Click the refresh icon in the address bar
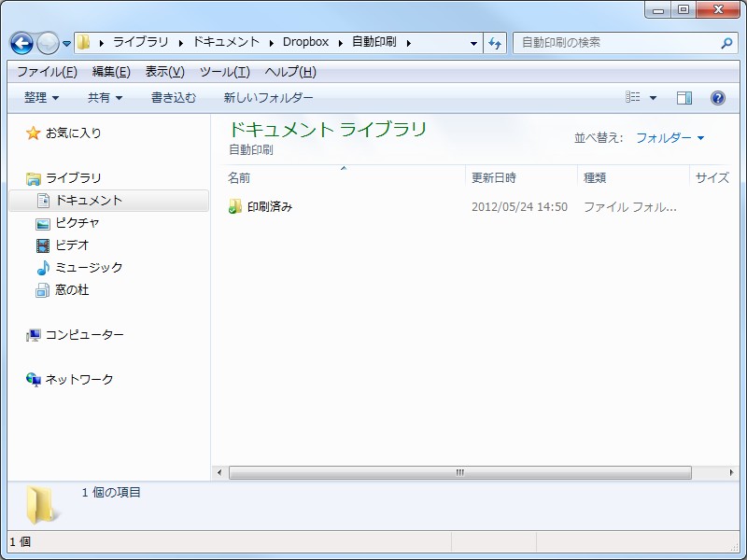This screenshot has height=560, width=747. [494, 42]
